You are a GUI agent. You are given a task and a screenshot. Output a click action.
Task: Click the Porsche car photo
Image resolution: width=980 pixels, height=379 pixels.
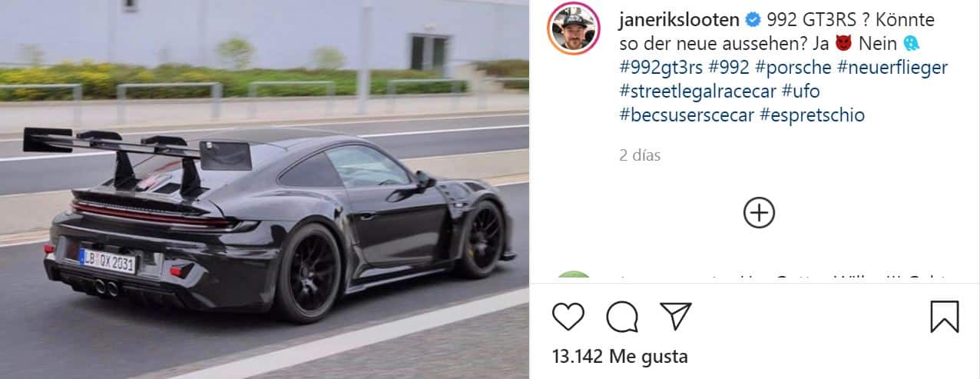click(x=264, y=189)
